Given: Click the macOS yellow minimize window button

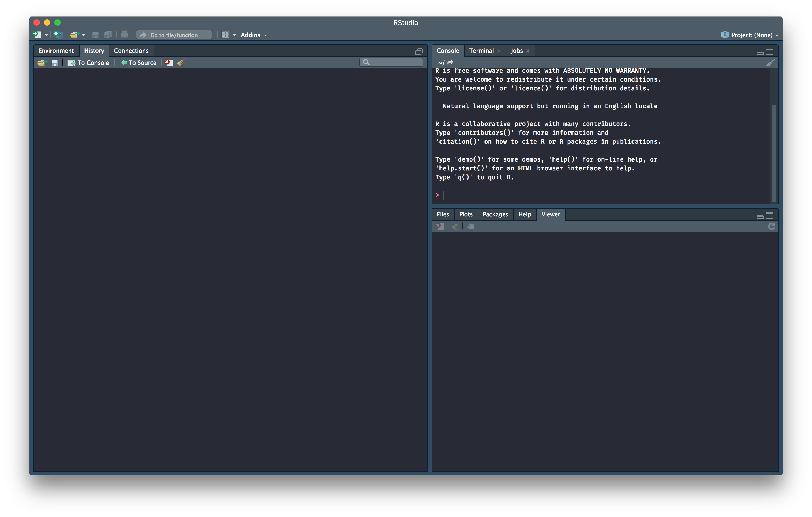Looking at the screenshot, I should coord(47,22).
